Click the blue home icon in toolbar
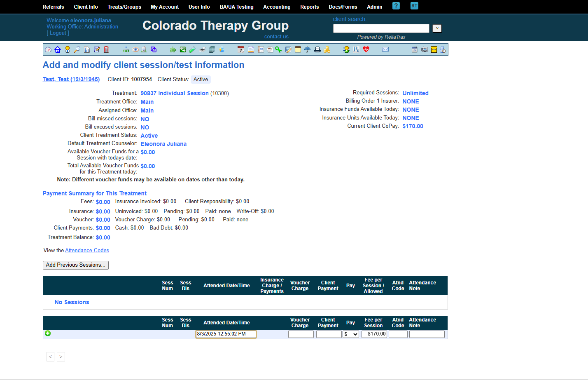This screenshot has height=380, width=588. 58,50
